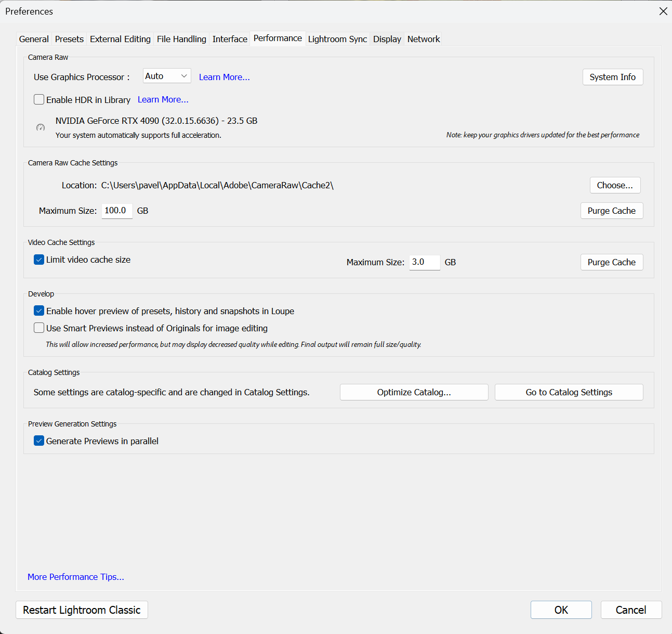Go to Catalog Settings
Viewport: 672px width, 634px height.
[x=569, y=392]
